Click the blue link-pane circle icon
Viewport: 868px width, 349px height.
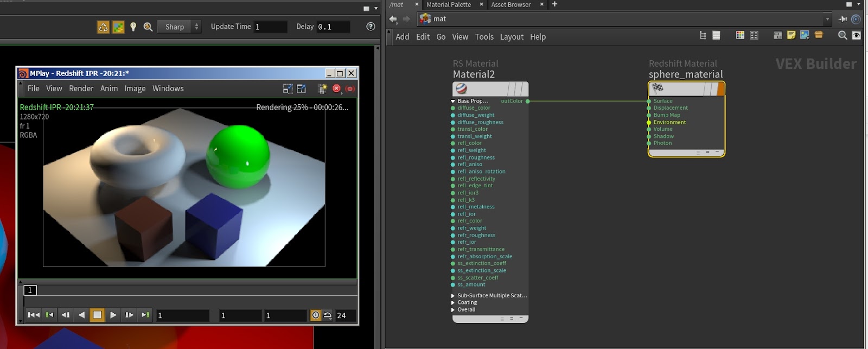coord(856,19)
